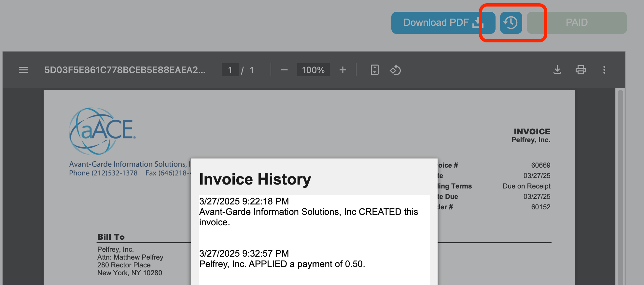Click the PAID status button
This screenshot has height=285, width=644.
click(577, 23)
